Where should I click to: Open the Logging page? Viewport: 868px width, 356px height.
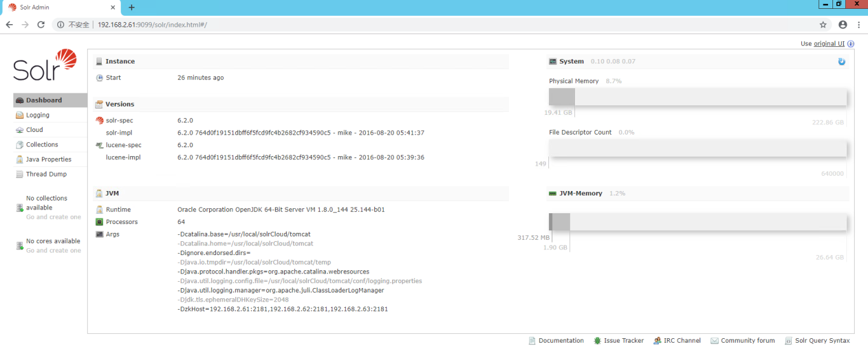click(50, 115)
